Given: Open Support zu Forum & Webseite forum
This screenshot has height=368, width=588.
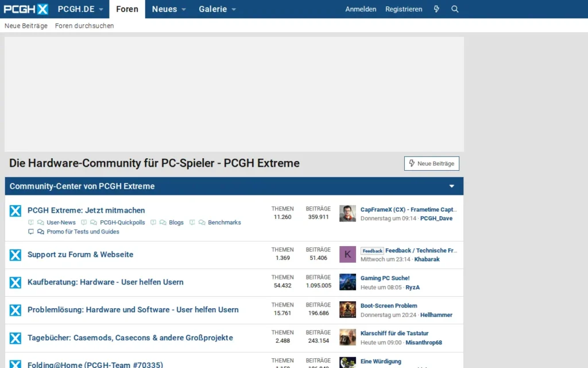Looking at the screenshot, I should [80, 255].
